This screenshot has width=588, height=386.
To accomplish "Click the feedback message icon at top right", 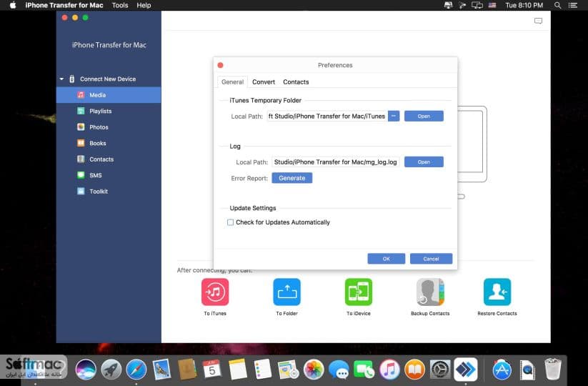I will tap(538, 21).
